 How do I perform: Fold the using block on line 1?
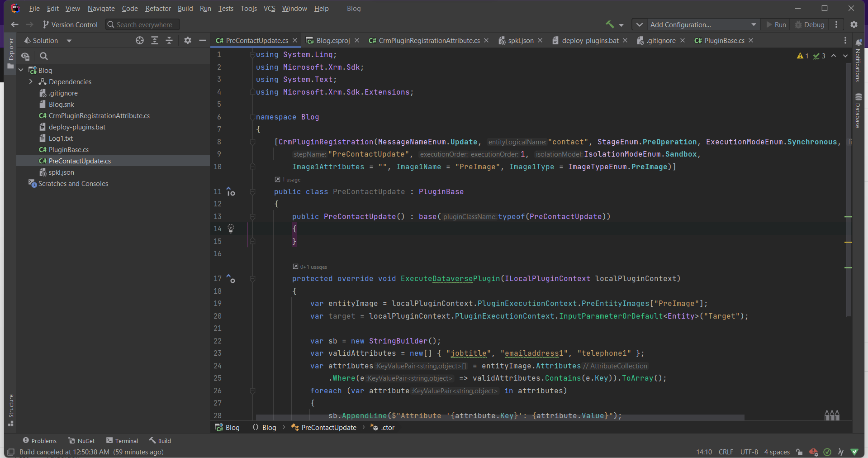(252, 55)
